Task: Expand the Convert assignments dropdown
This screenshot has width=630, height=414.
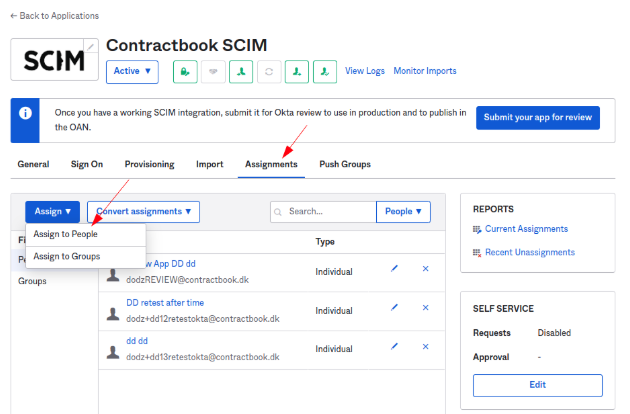Action: coord(143,212)
